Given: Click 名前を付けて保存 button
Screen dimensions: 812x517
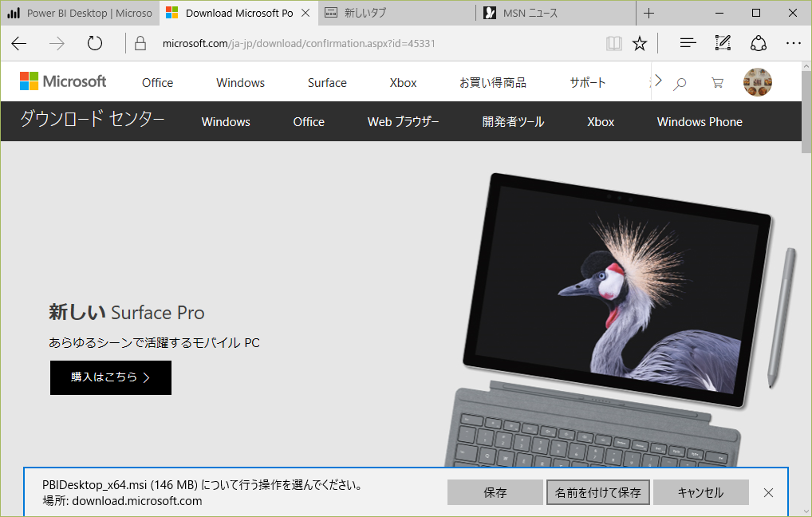Looking at the screenshot, I should click(x=597, y=492).
